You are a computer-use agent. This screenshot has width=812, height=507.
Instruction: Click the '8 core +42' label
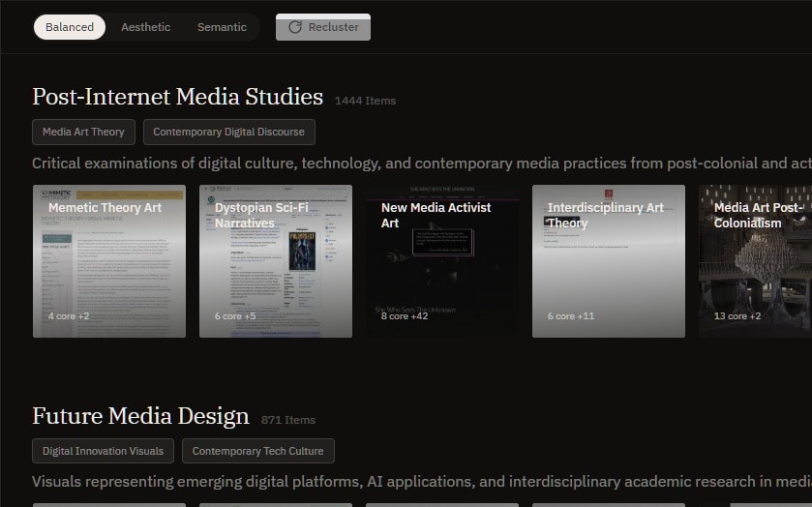(405, 315)
